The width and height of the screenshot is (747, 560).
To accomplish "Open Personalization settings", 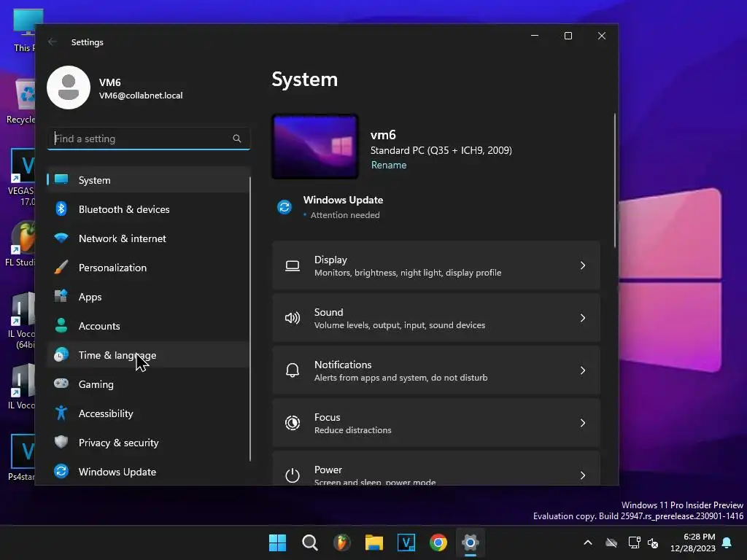I will coord(148,268).
